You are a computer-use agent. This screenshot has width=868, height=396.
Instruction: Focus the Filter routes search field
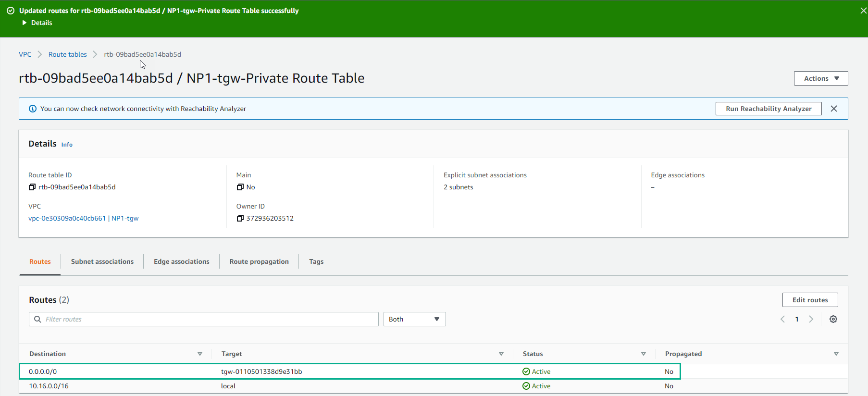pyautogui.click(x=204, y=319)
